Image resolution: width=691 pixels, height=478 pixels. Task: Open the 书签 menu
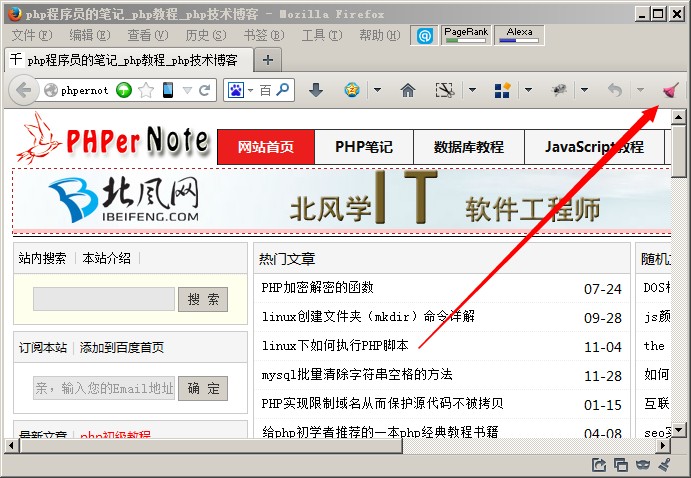(264, 35)
